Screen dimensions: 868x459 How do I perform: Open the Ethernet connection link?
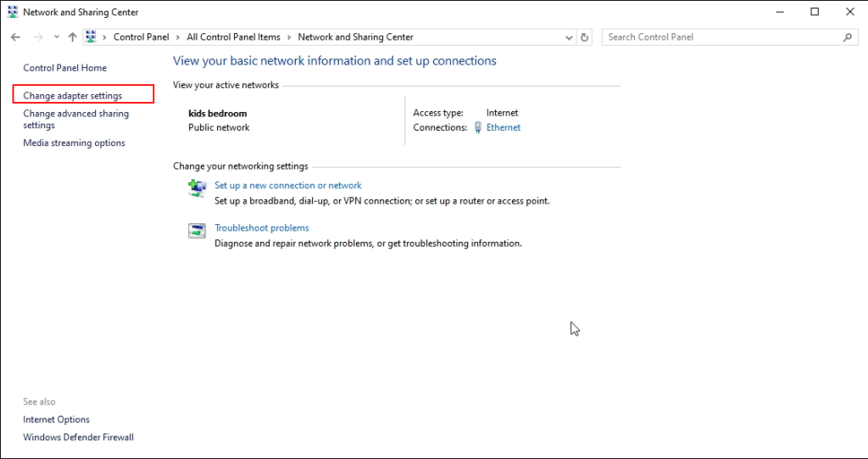pos(504,128)
